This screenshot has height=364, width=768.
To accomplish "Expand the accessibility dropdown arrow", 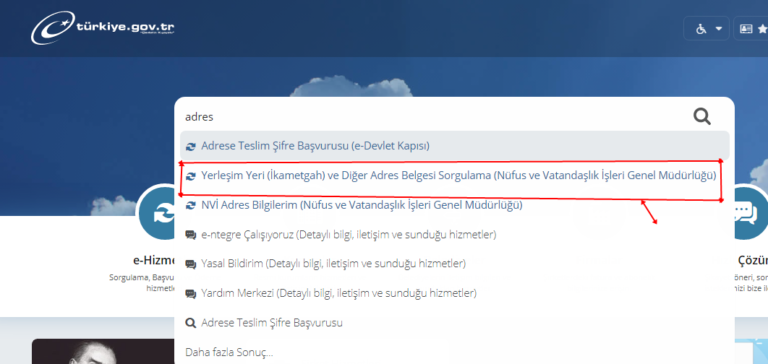I will pyautogui.click(x=719, y=29).
